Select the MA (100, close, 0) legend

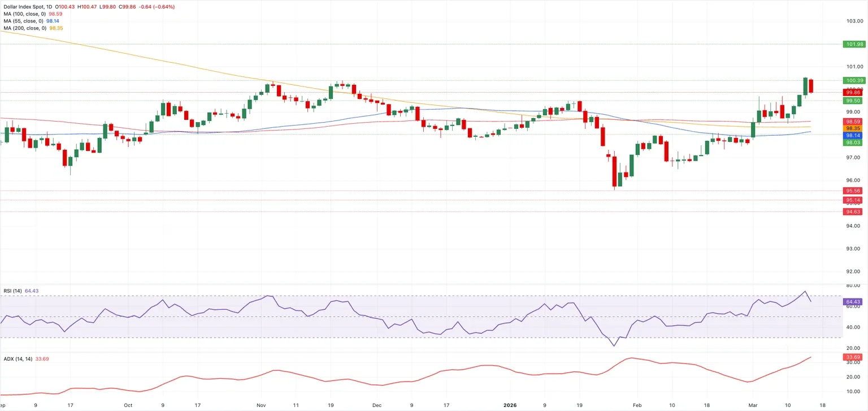pyautogui.click(x=25, y=14)
